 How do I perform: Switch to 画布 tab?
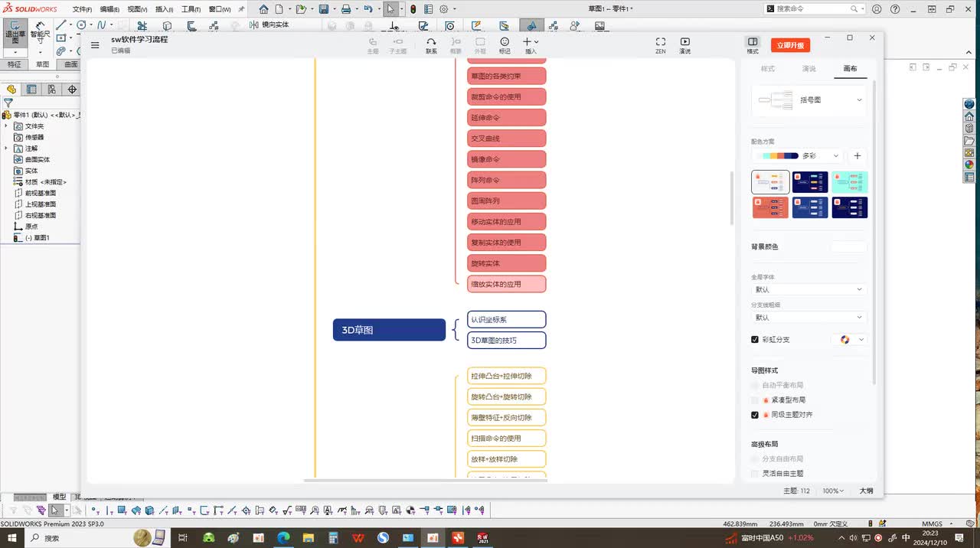pos(850,69)
